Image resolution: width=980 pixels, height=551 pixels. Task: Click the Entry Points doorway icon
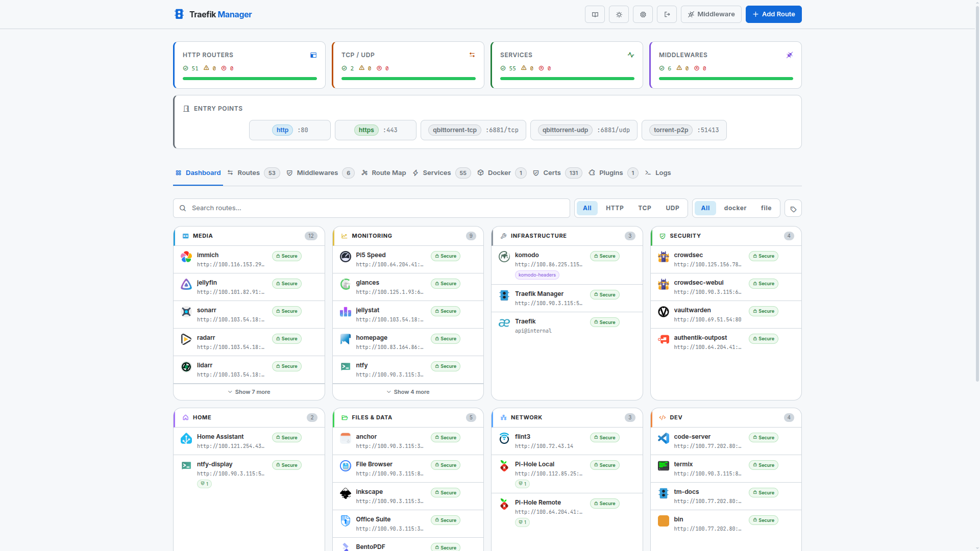click(x=186, y=108)
